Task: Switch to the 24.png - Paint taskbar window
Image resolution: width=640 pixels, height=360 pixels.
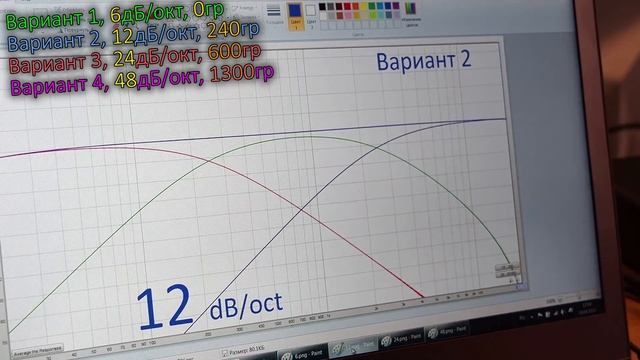Action: (401, 339)
